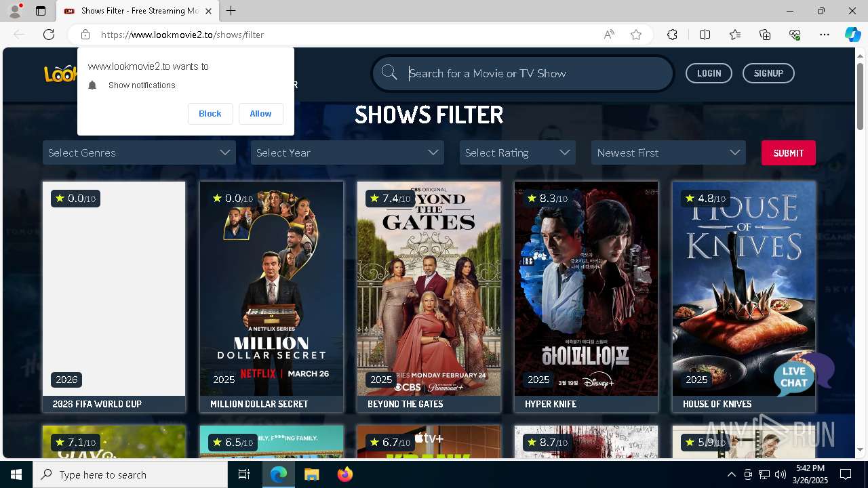Screen dimensions: 868x488
Task: Open the Beyond the Gates poster
Action: (429, 289)
